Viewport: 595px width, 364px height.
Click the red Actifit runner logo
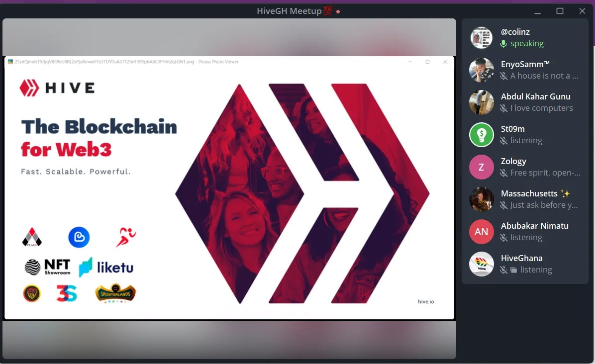coord(126,237)
